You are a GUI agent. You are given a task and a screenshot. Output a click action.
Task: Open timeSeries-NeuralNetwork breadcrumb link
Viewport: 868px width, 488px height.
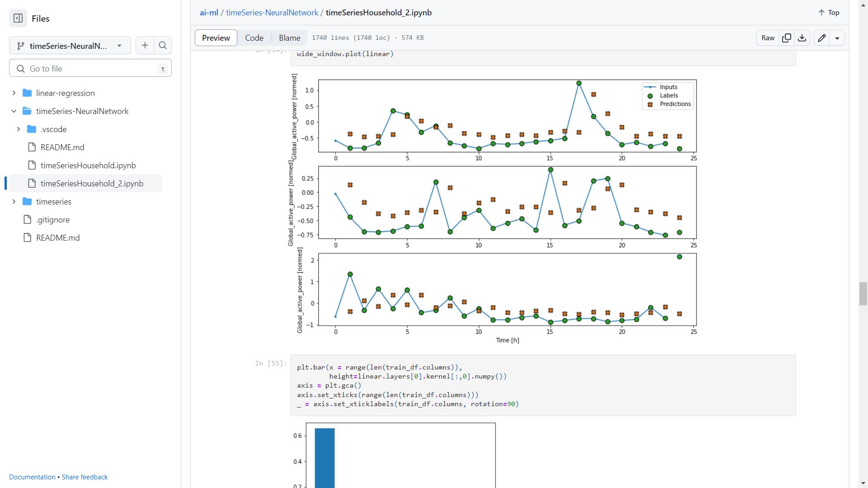click(x=272, y=13)
